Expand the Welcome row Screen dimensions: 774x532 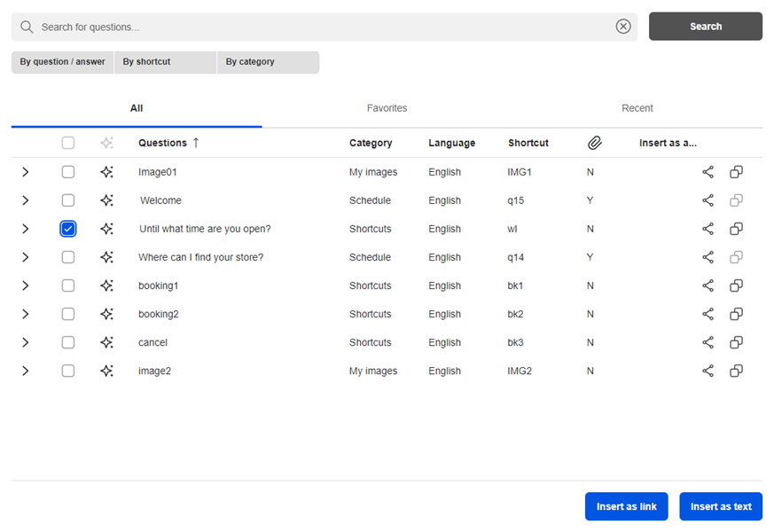click(x=25, y=200)
